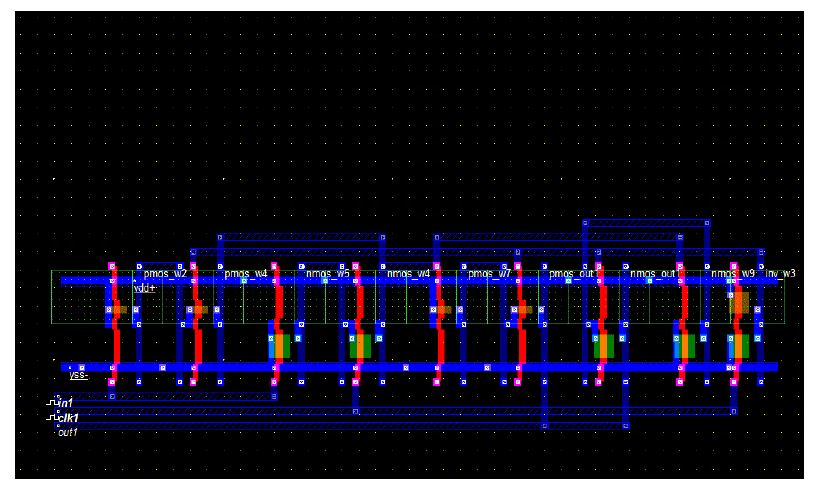
Task: Select the pmos_w7 instance label
Action: click(490, 273)
